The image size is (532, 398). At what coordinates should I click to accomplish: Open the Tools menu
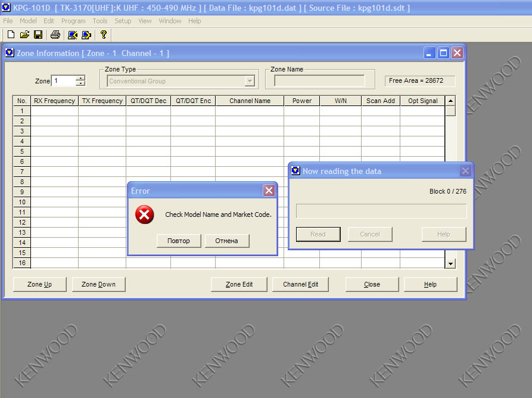(100, 21)
